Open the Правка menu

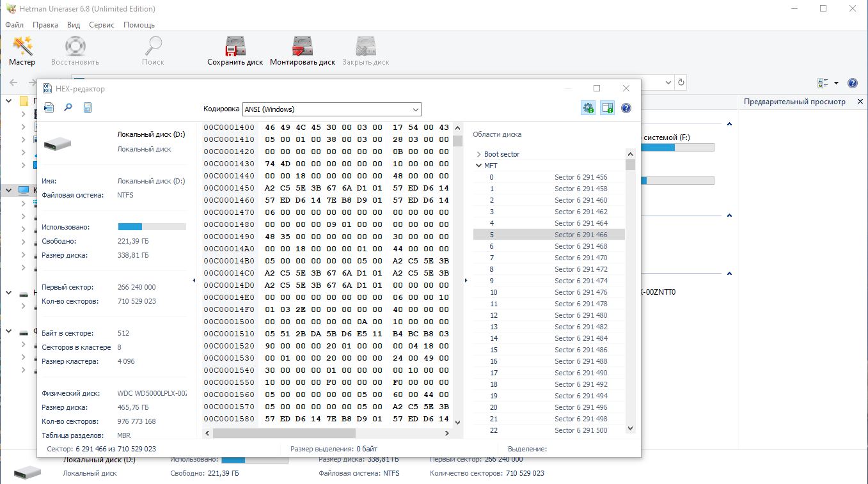[45, 25]
